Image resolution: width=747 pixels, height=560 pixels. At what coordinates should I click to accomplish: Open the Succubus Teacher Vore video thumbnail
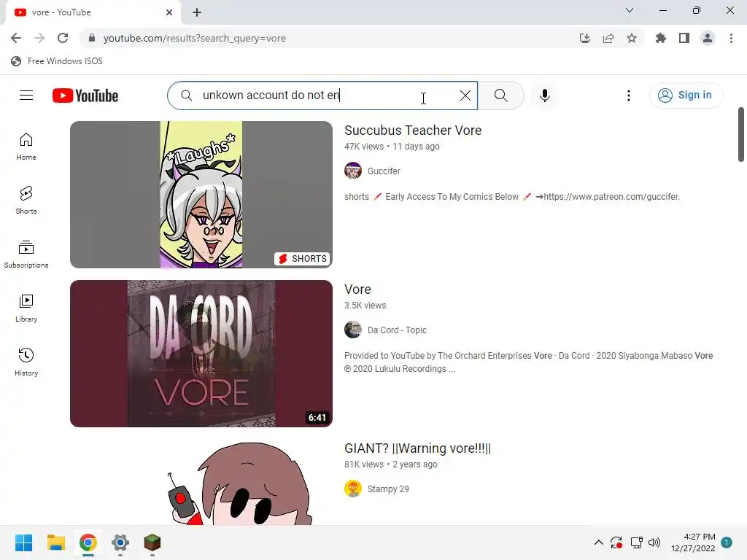point(201,194)
